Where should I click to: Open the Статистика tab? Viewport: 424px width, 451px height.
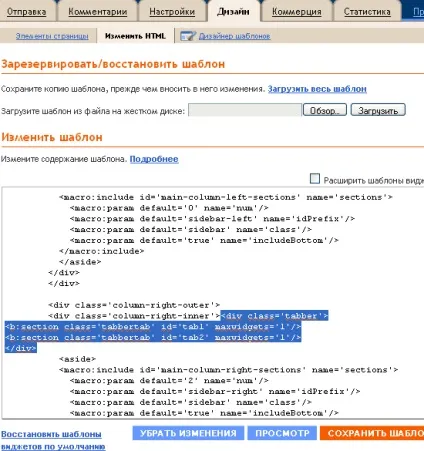click(x=367, y=12)
